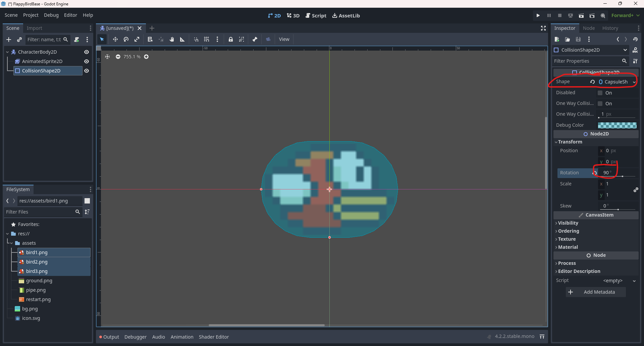This screenshot has height=346, width=644.
Task: Click the Add Metadata button
Action: [x=596, y=292]
